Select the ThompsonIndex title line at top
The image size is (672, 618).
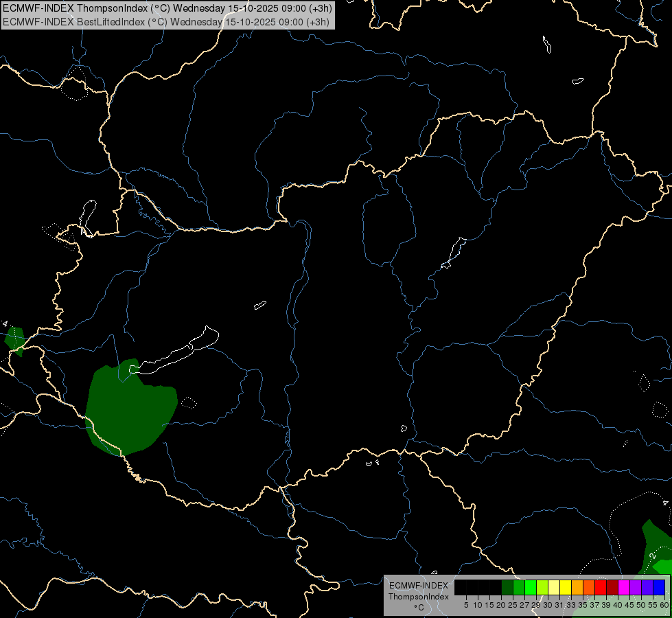click(167, 8)
